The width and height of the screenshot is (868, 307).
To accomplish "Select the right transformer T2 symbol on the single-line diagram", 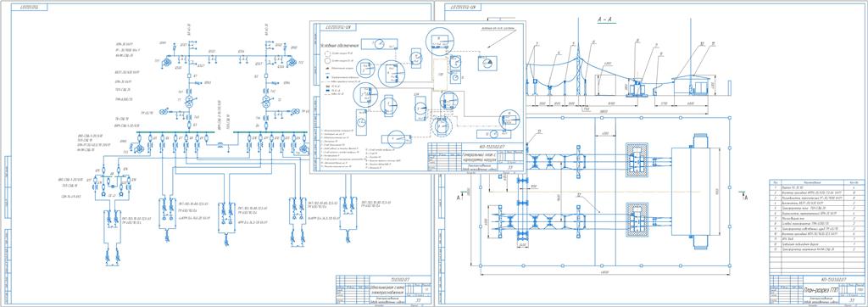I will [265, 100].
